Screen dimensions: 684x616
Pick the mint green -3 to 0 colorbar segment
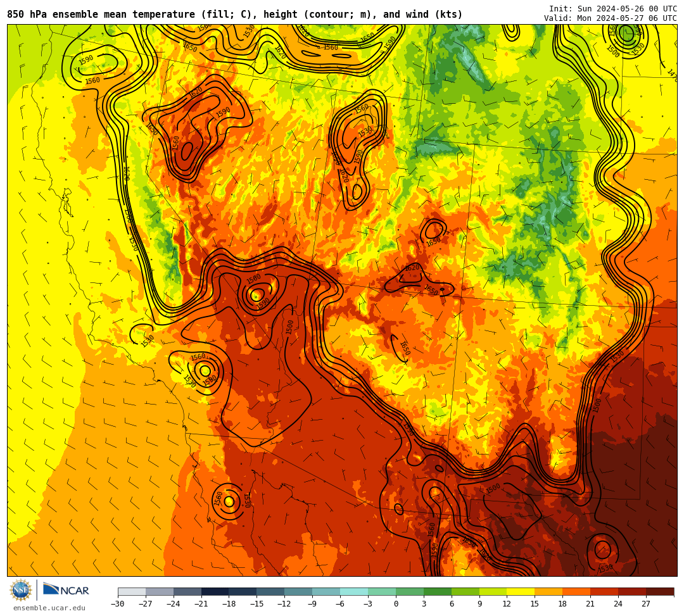(382, 591)
